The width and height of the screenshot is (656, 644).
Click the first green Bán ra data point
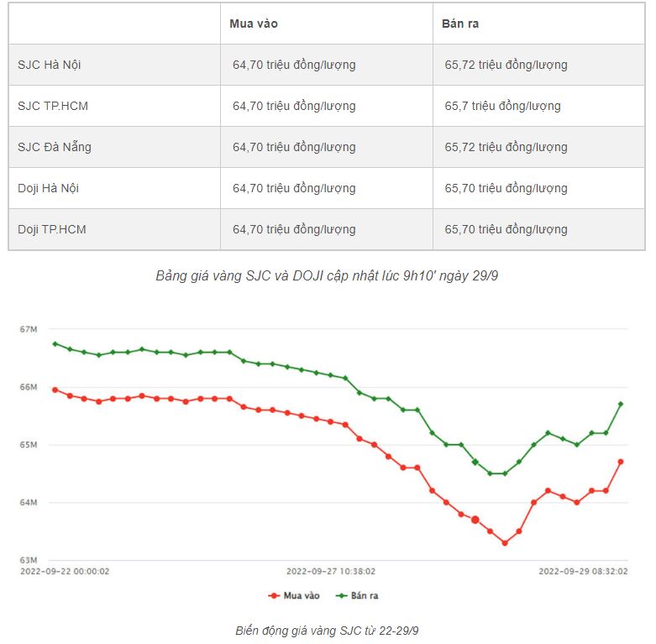tap(55, 343)
